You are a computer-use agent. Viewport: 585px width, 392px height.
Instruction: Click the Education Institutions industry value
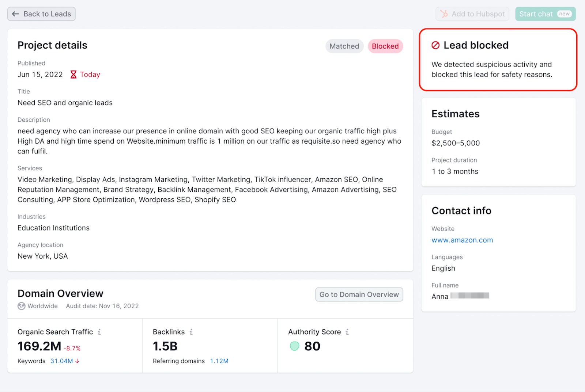53,228
